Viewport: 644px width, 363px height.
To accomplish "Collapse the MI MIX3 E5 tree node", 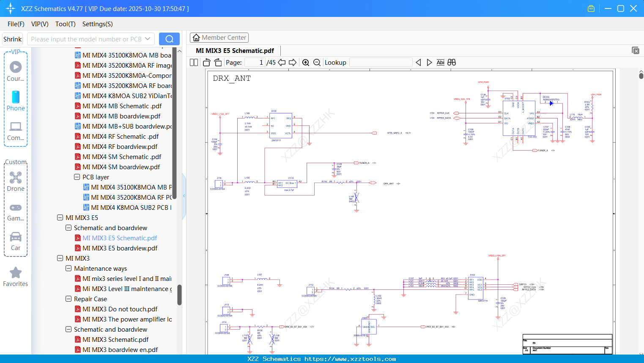I will point(60,218).
